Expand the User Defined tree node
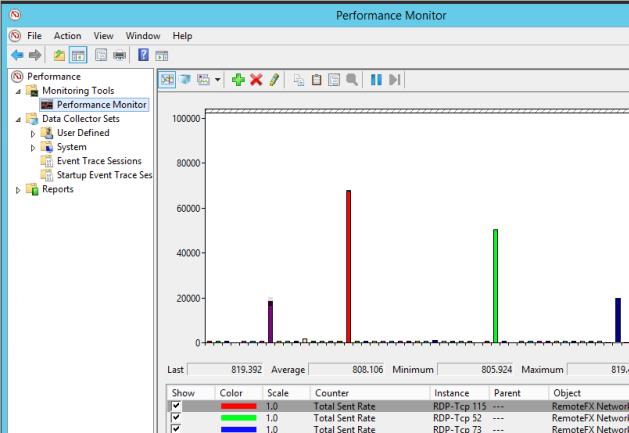 (x=33, y=133)
